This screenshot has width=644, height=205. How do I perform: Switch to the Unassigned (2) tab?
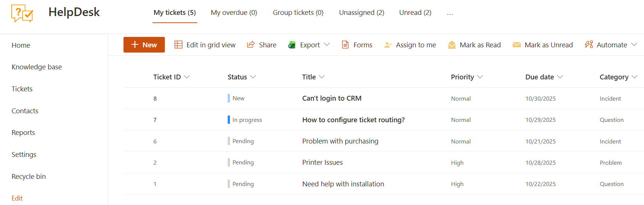coord(361,13)
